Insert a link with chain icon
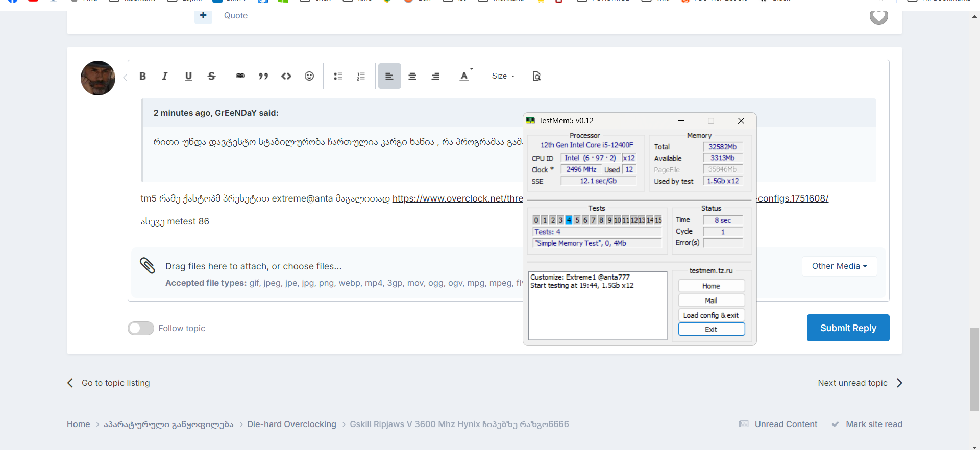Image resolution: width=980 pixels, height=450 pixels. 240,76
